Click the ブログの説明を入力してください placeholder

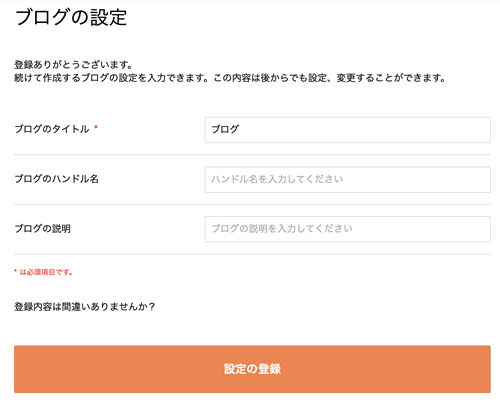coord(282,229)
